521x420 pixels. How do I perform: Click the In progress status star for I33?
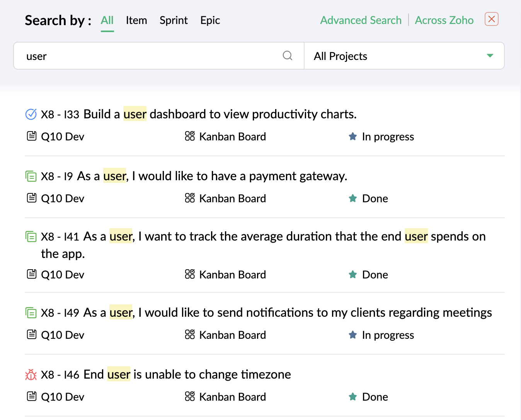353,136
